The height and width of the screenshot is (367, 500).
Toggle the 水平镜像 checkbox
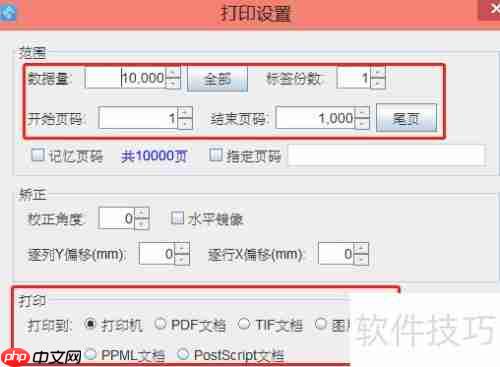pos(177,218)
